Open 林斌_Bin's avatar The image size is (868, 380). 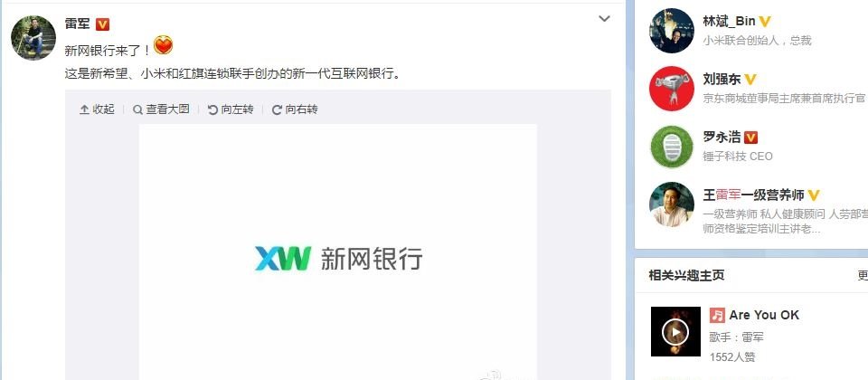672,31
